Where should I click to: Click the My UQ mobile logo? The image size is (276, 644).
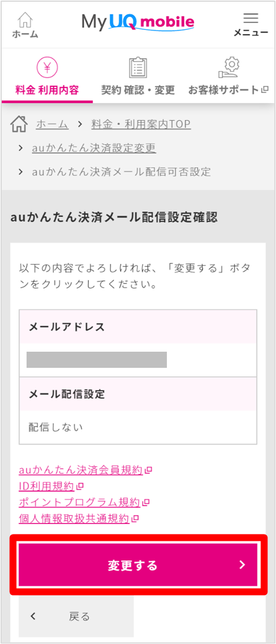138,22
